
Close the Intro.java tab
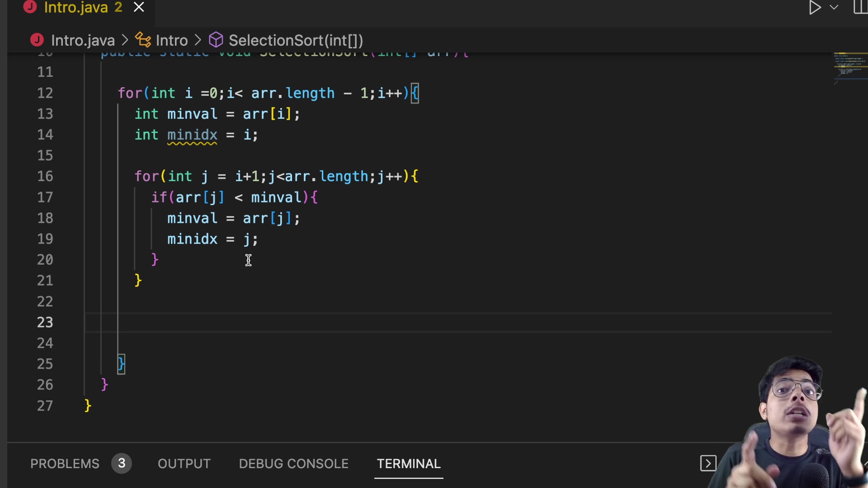pyautogui.click(x=139, y=7)
